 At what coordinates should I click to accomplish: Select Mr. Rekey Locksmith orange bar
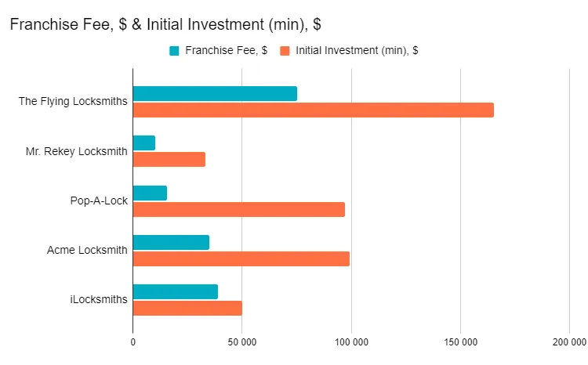click(169, 159)
